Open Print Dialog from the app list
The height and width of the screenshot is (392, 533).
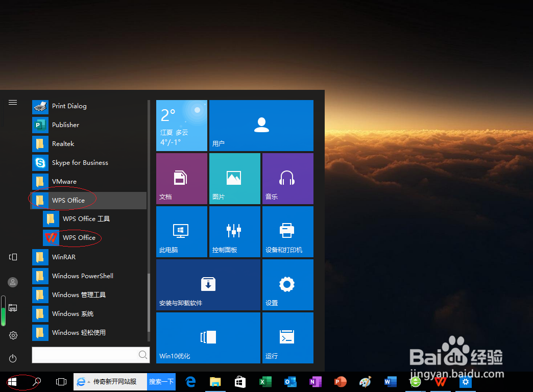tap(89, 106)
